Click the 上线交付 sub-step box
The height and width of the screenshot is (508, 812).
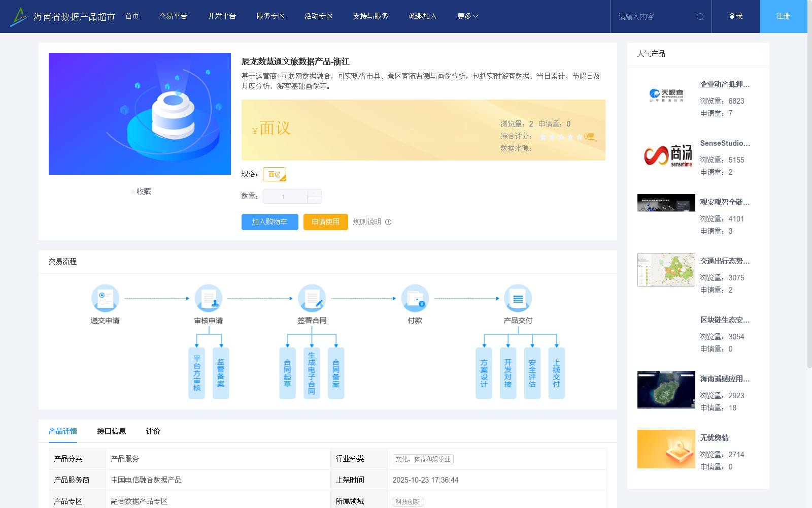(557, 373)
